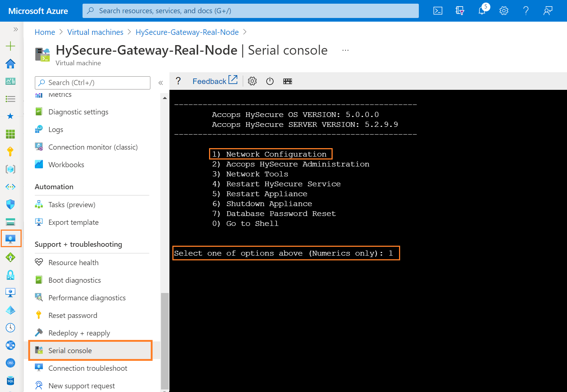
Task: Navigate to Virtual machines breadcrumb
Action: [95, 32]
